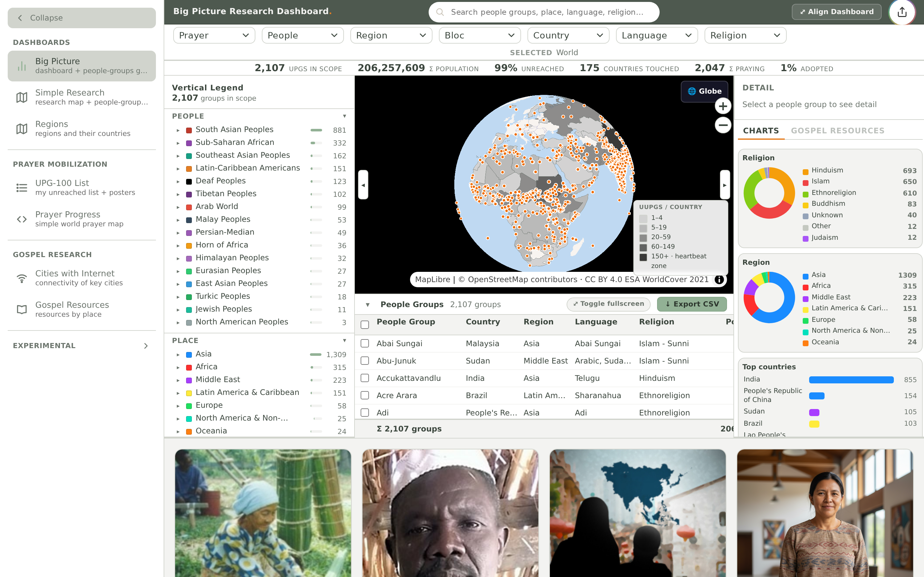Check the Abai Sungai row checkbox
Image resolution: width=924 pixels, height=577 pixels.
pyautogui.click(x=365, y=343)
